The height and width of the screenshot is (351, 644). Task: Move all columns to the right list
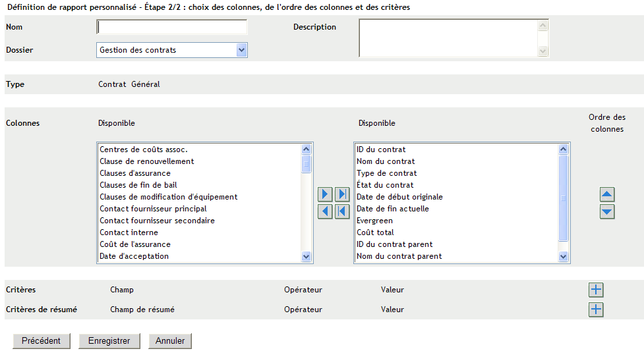tap(342, 194)
